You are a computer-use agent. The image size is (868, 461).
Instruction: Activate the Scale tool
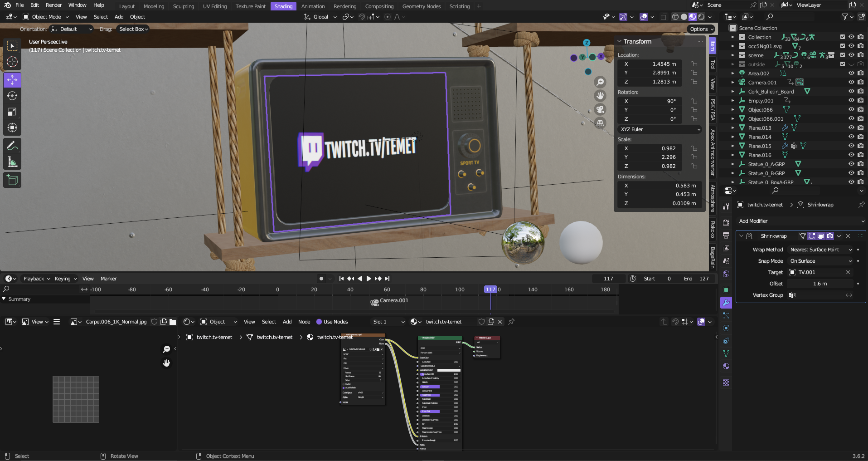click(12, 112)
